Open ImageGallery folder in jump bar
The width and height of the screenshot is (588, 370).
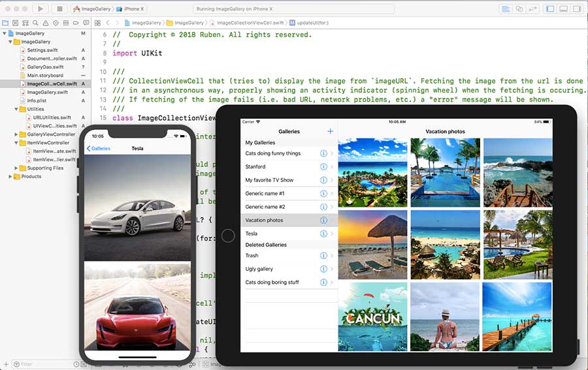click(186, 23)
